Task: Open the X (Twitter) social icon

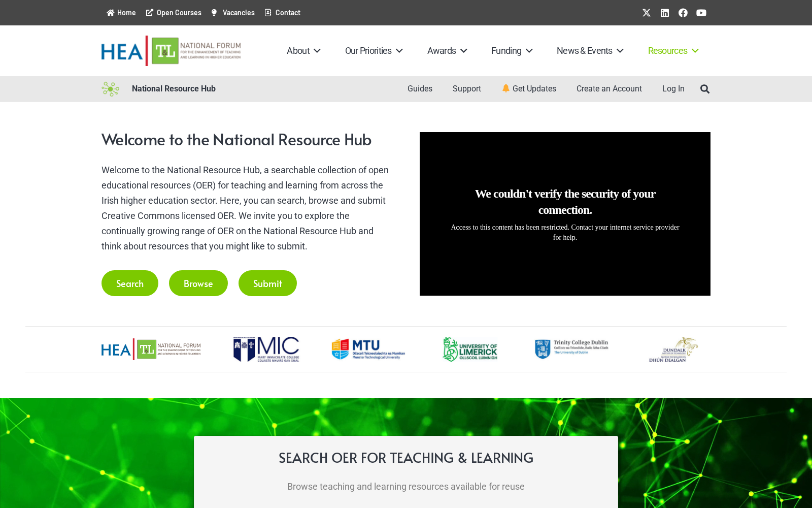Action: tap(647, 13)
